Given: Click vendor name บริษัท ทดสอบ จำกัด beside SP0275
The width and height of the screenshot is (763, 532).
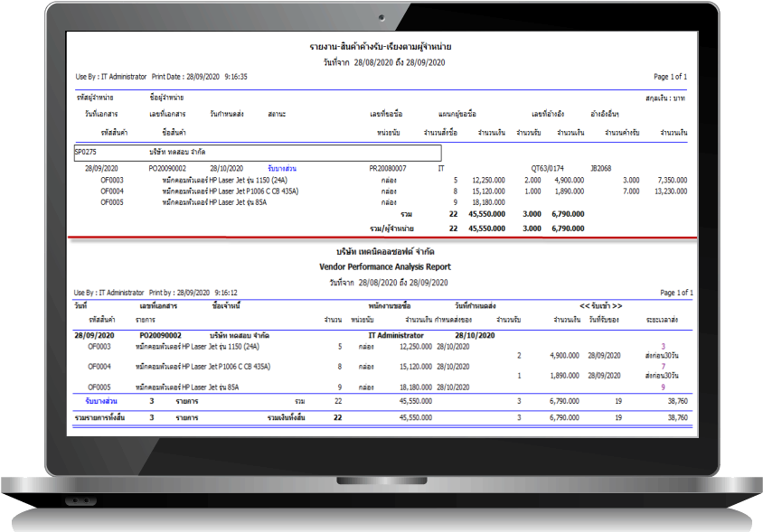Looking at the screenshot, I should tap(177, 152).
